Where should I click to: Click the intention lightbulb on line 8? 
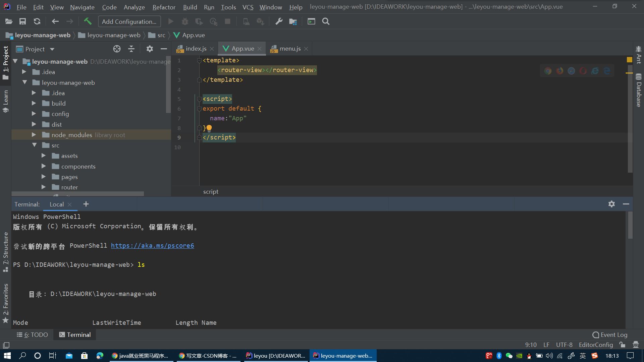(x=209, y=128)
